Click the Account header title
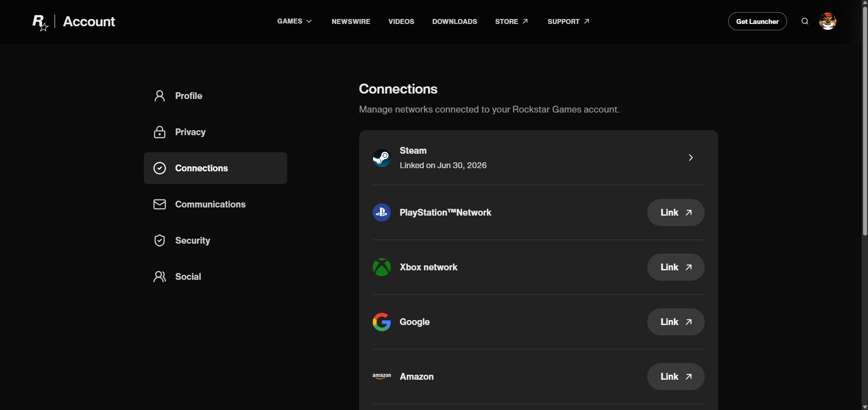 (89, 22)
